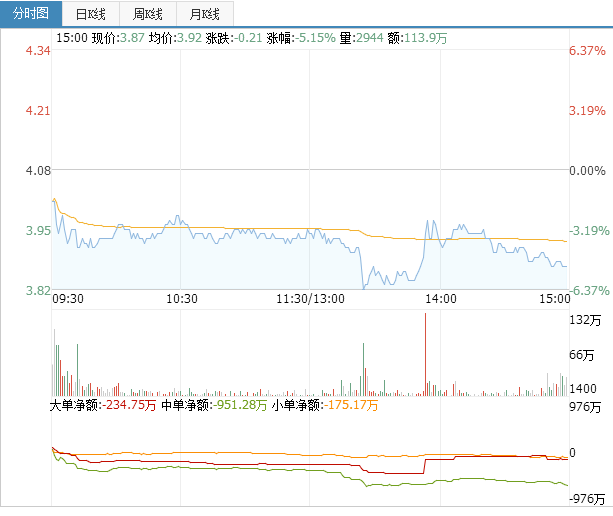Click the 涨跌 -0.21 value
Screen dimensions: 613x516
tap(248, 38)
